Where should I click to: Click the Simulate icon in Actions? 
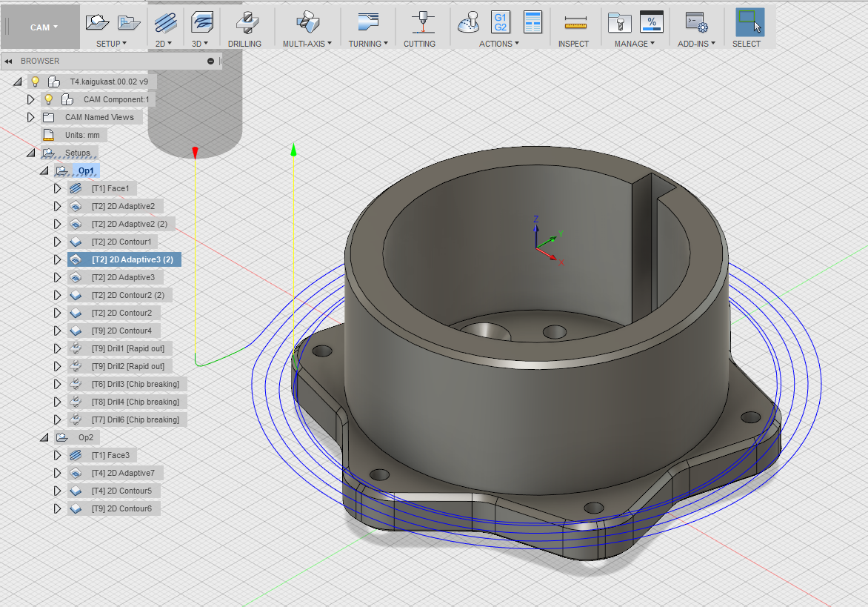click(x=469, y=22)
